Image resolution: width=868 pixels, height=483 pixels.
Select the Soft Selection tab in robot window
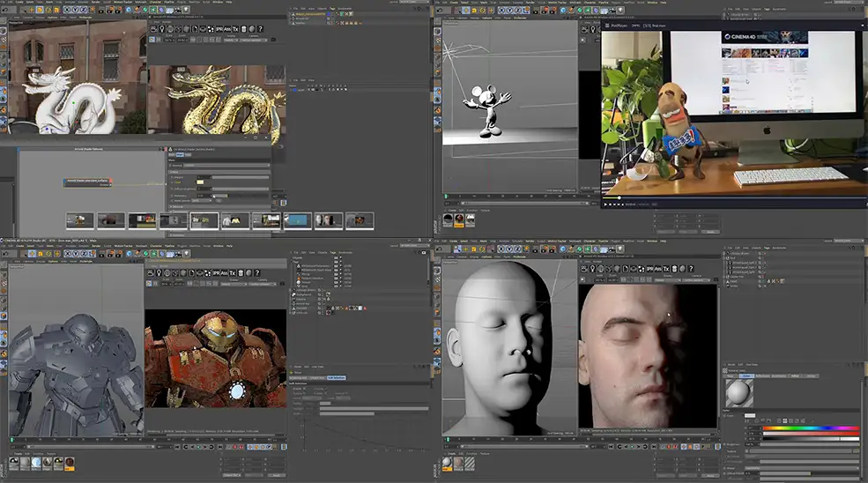(x=337, y=378)
